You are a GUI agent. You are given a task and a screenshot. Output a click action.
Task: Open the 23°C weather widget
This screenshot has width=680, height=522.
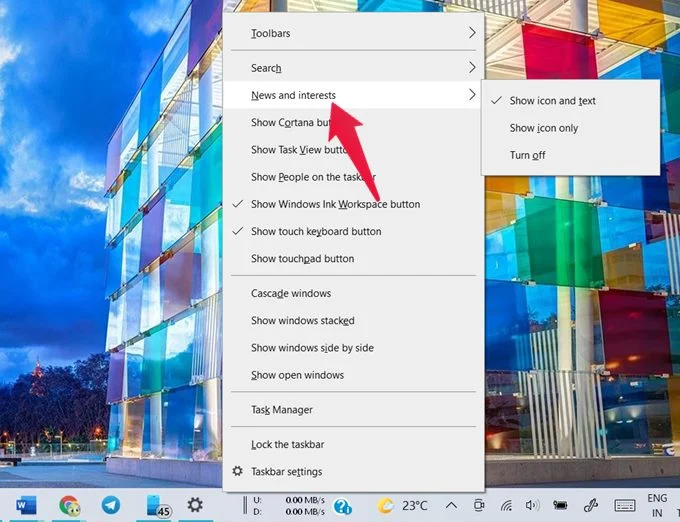pos(402,506)
